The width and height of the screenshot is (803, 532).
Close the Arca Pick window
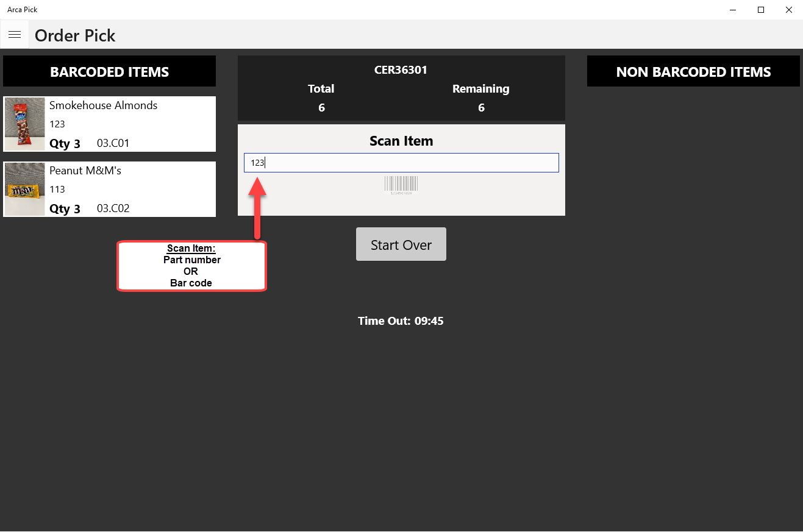pos(789,10)
